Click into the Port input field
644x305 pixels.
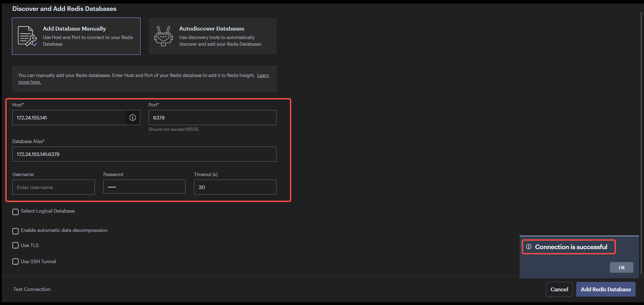coord(212,118)
